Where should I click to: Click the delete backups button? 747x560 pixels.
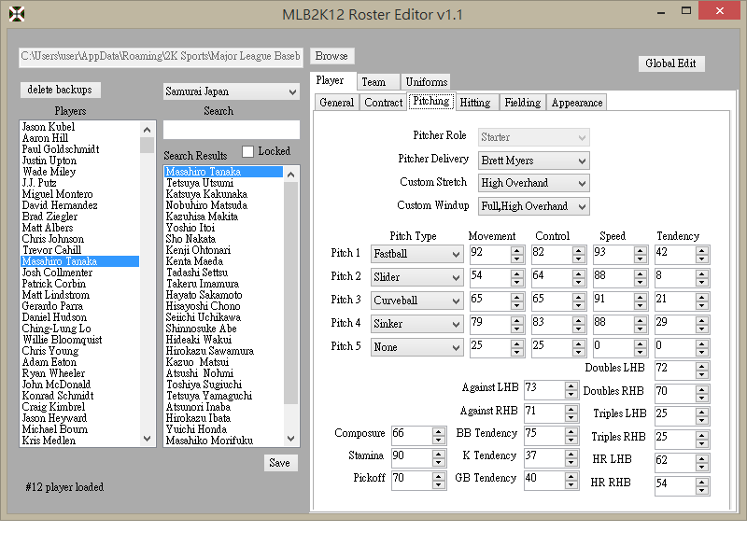pos(60,90)
